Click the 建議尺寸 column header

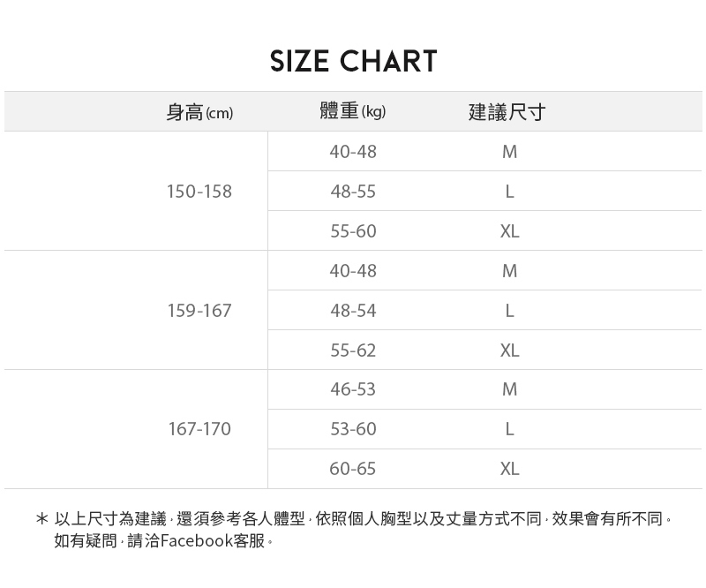tap(507, 112)
